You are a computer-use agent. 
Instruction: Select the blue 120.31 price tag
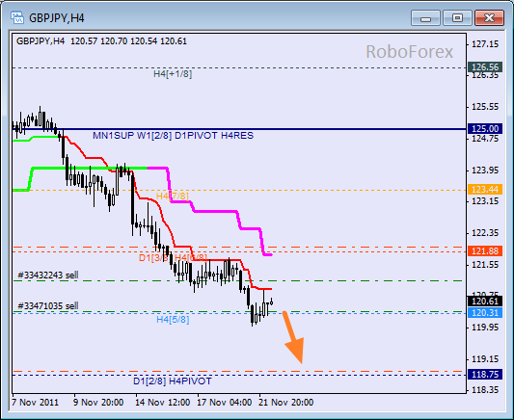coord(485,313)
